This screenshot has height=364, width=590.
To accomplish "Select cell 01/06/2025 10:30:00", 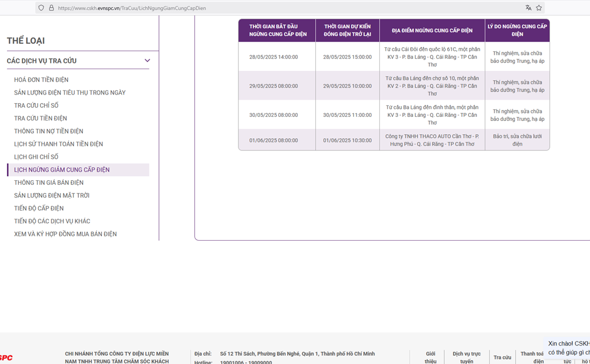I will click(x=347, y=141).
